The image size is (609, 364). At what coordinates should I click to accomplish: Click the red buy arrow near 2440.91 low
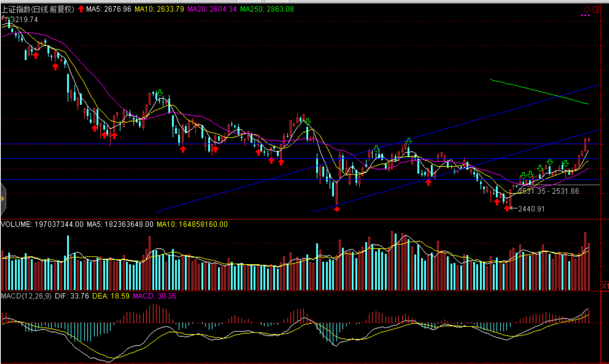(x=507, y=208)
